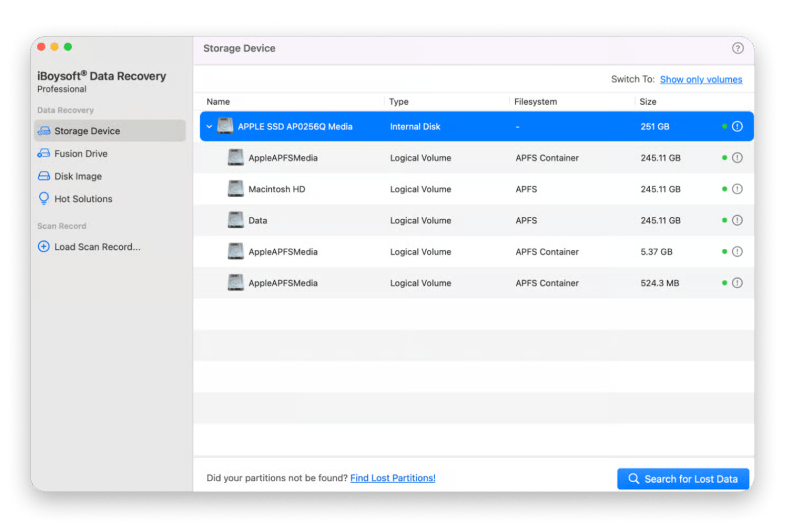The height and width of the screenshot is (532, 785).
Task: Sort by the Filesystem column header
Action: 535,102
